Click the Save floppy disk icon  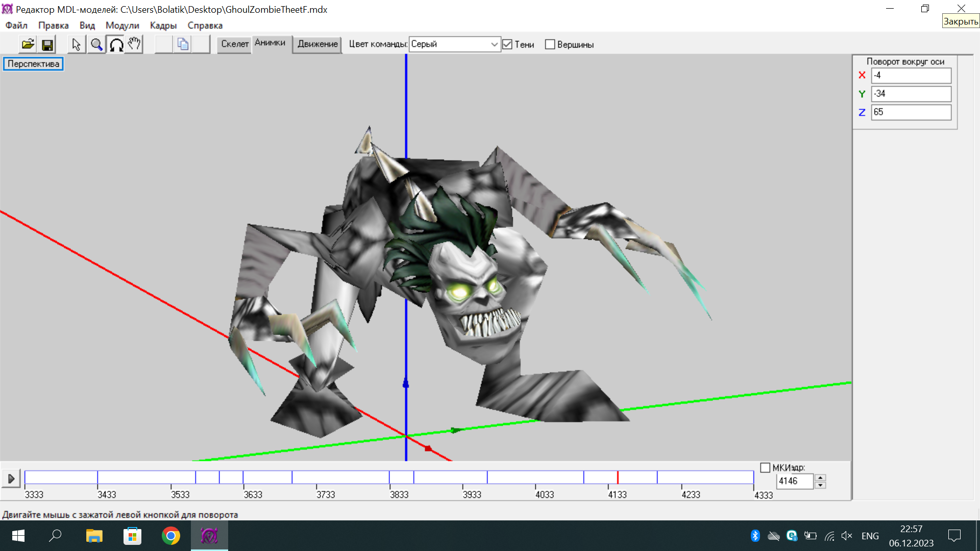click(47, 44)
